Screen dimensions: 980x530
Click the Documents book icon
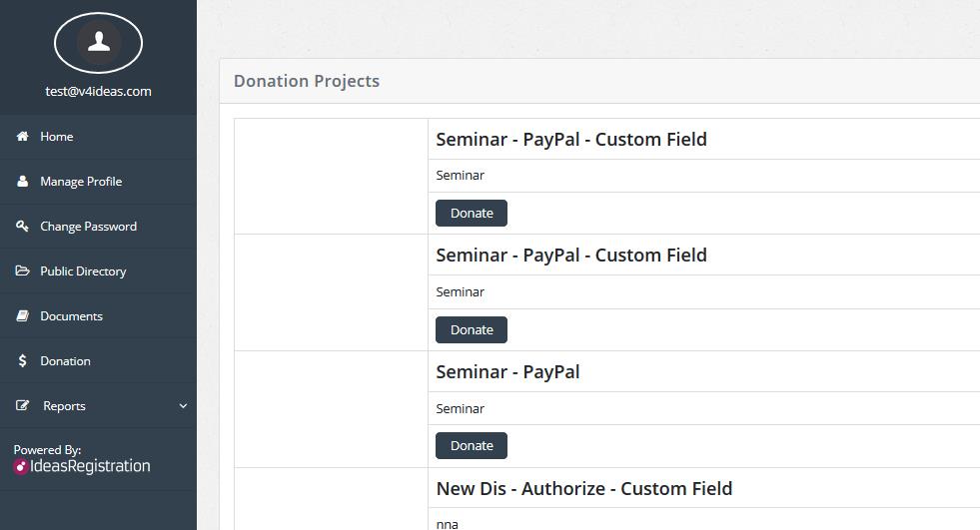tap(22, 316)
